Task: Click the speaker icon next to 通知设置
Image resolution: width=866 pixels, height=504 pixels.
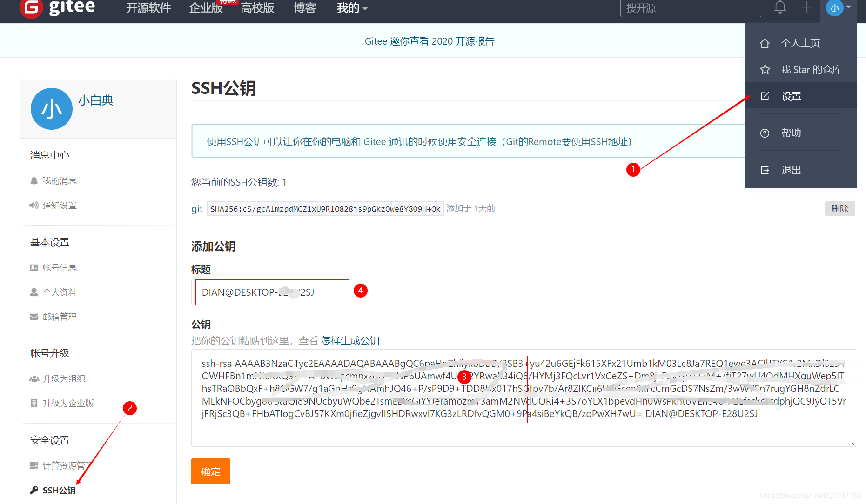Action: [34, 205]
